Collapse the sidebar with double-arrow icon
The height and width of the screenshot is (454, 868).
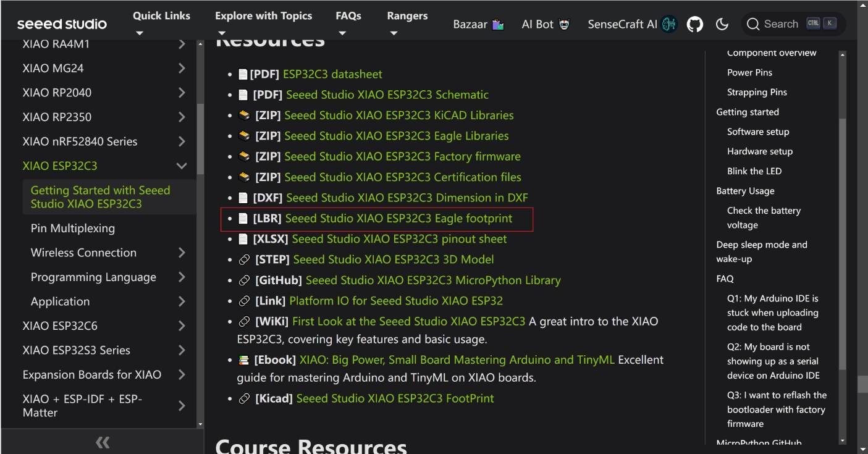[103, 442]
